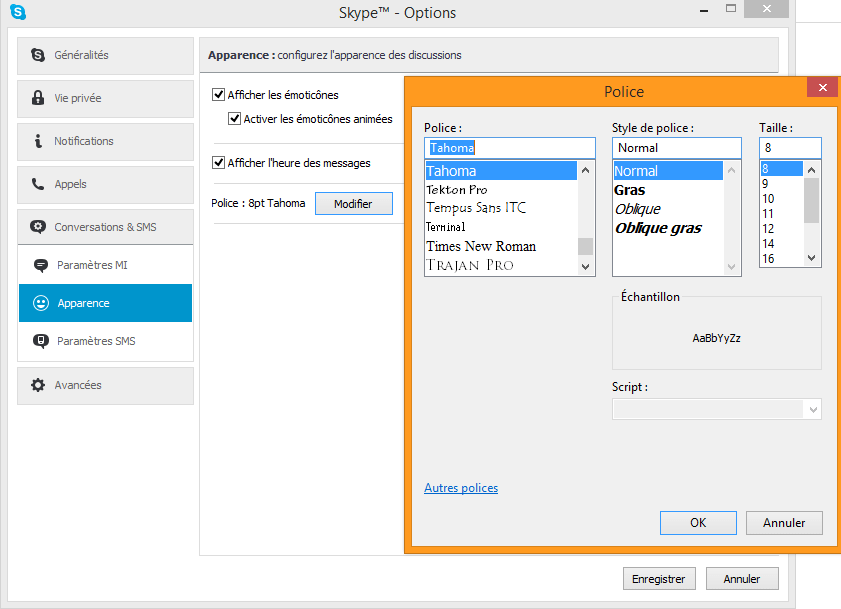Click Annuler in the Options window
841x609 pixels.
pos(742,579)
